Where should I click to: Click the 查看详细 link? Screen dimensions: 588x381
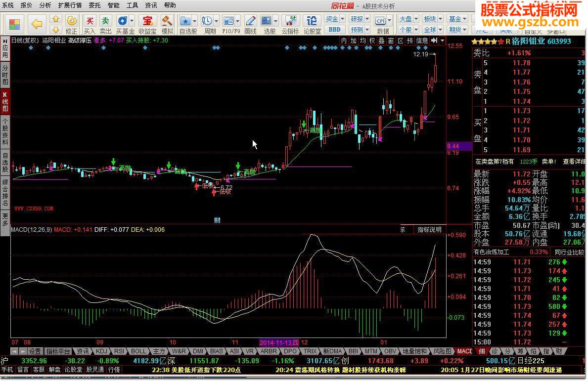point(574,162)
